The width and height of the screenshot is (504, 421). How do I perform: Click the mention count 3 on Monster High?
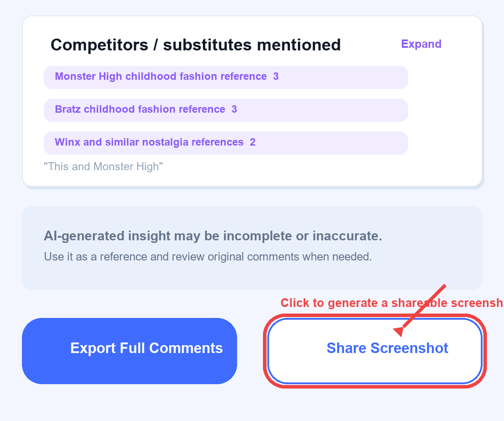coord(276,77)
